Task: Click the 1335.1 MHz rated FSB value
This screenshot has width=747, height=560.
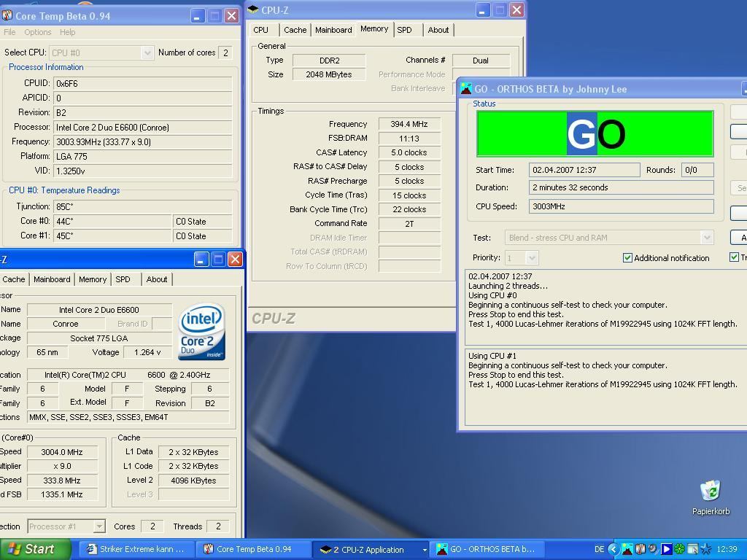Action: pos(62,494)
